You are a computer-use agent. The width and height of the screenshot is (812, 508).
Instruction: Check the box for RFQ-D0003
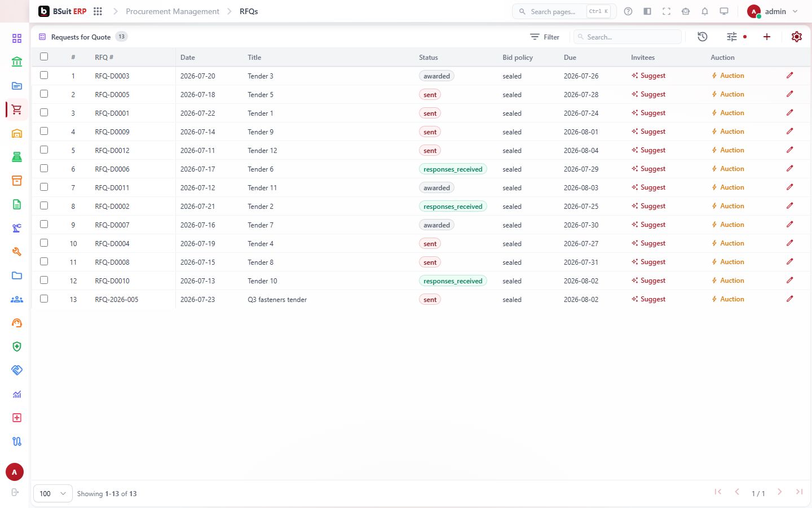(x=44, y=75)
